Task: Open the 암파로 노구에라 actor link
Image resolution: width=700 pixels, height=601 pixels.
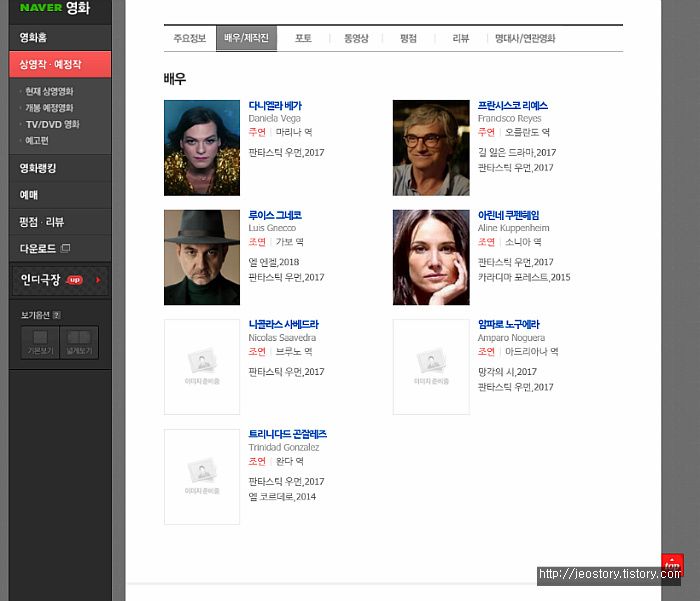Action: pyautogui.click(x=508, y=325)
